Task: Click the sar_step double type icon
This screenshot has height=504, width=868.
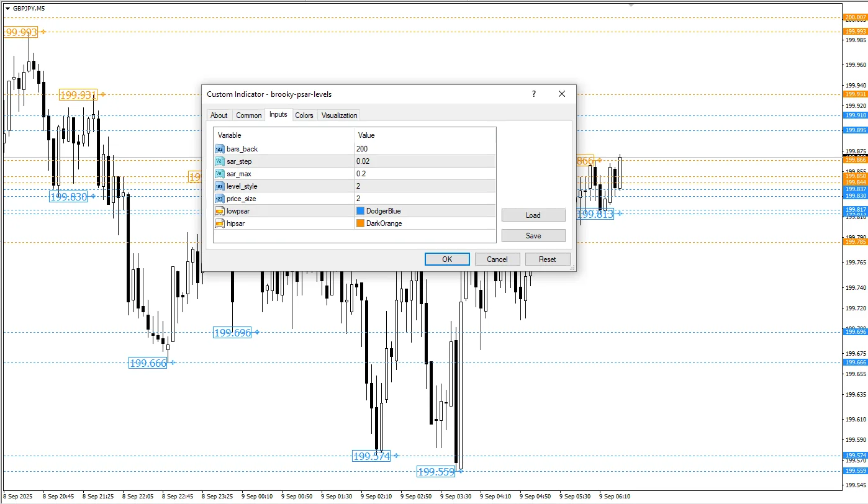Action: tap(220, 161)
